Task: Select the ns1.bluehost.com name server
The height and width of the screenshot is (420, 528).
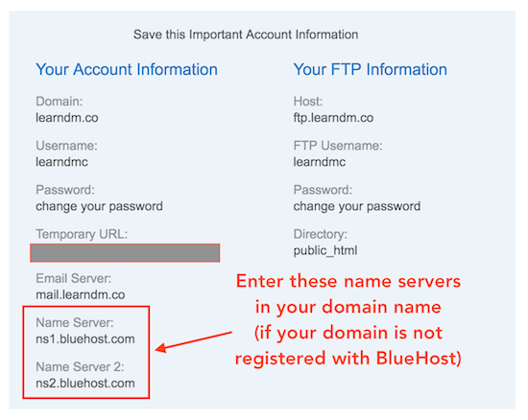Action: (85, 338)
